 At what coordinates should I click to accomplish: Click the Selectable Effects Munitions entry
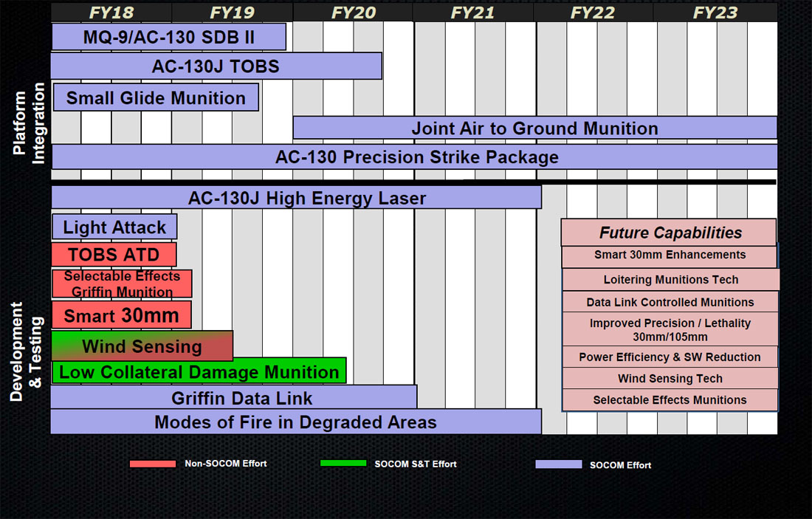point(670,400)
